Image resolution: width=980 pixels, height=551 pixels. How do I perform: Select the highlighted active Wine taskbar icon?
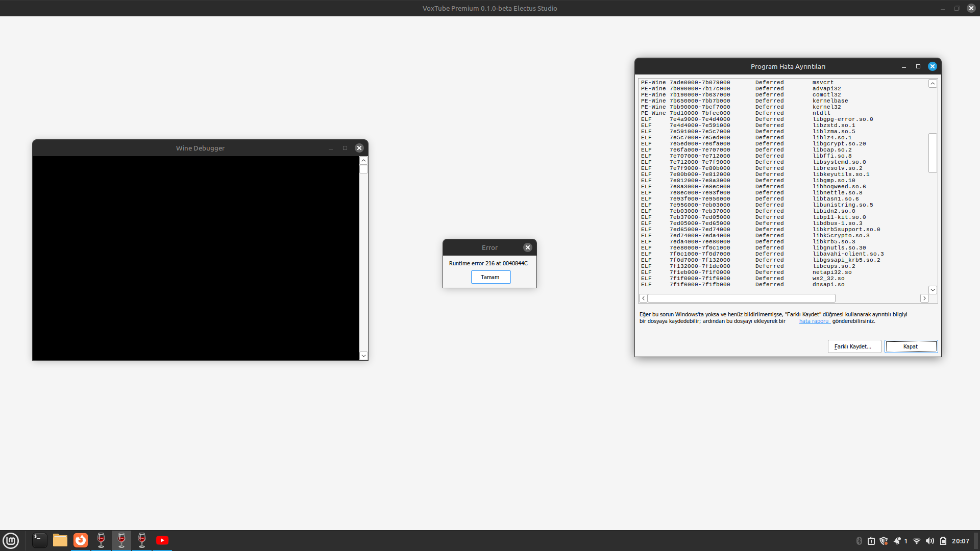[x=121, y=540]
